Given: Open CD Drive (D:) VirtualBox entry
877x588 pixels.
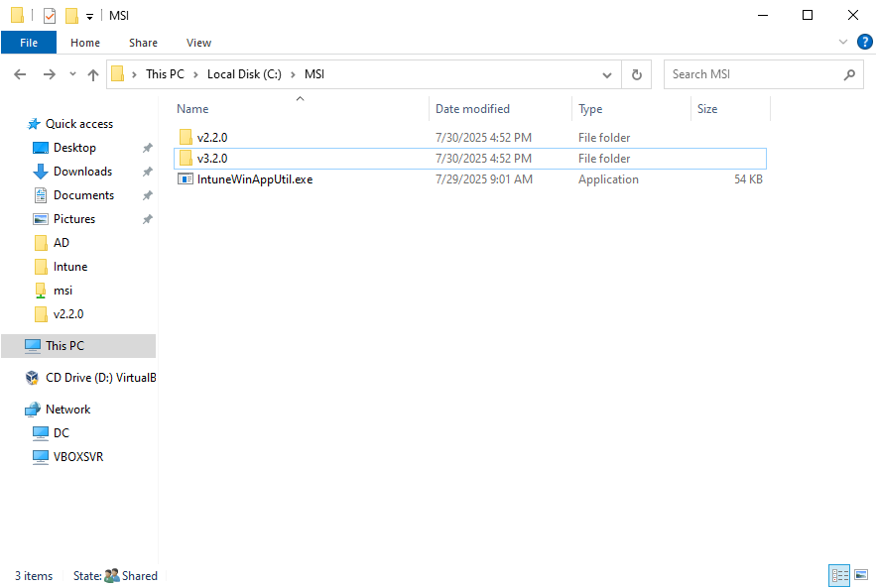Looking at the screenshot, I should pos(100,378).
